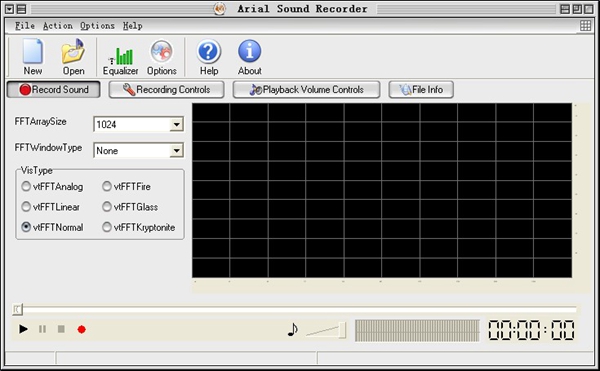Image resolution: width=600 pixels, height=371 pixels.
Task: Select the vtFFTGlass radio button
Action: coord(107,207)
